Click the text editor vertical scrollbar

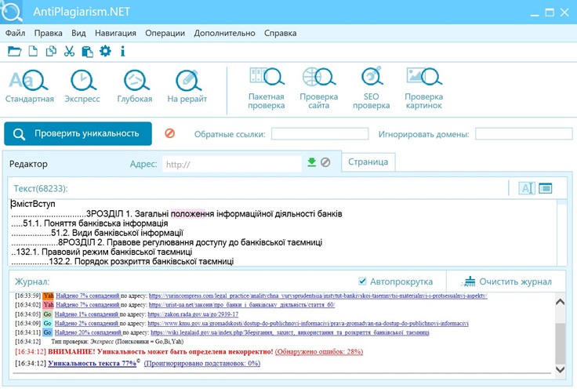point(562,233)
